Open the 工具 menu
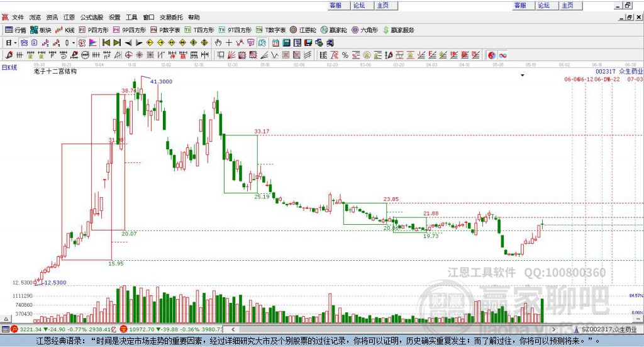Viewport: 644px width, 347px height. (131, 17)
